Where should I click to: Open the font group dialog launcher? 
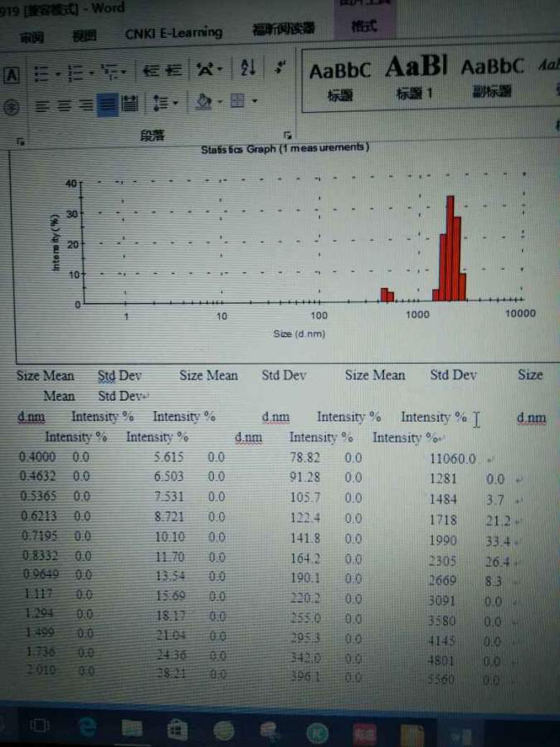tap(21, 141)
